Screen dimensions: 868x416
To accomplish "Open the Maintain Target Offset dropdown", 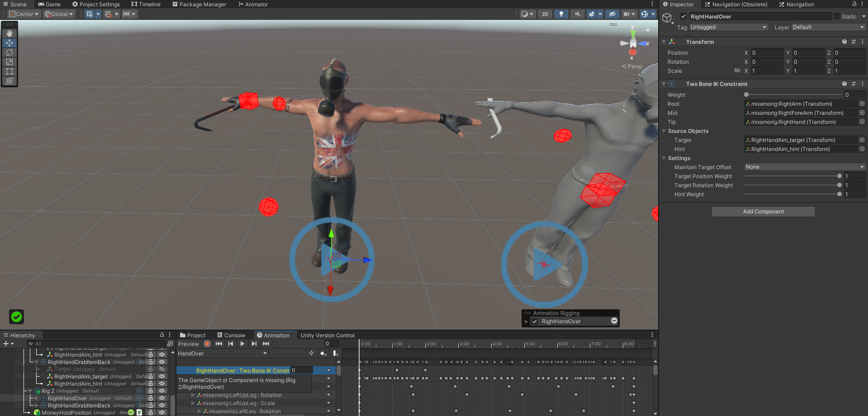I will [x=804, y=166].
